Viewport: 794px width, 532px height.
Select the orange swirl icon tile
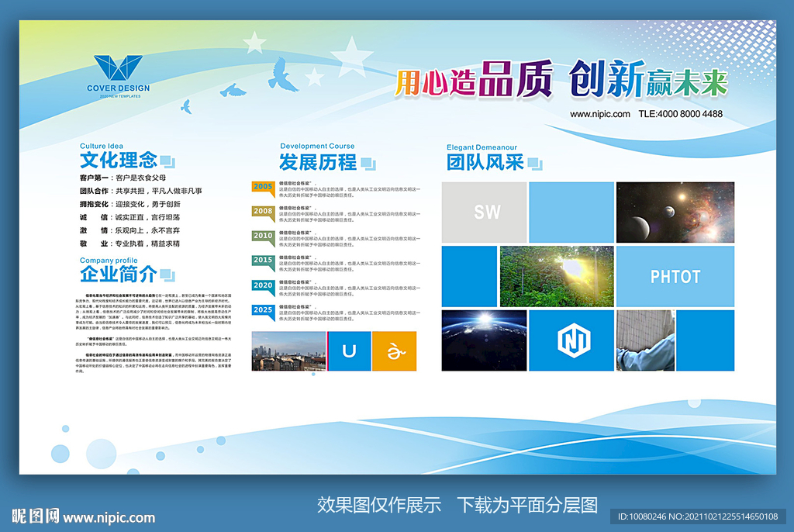(x=395, y=351)
